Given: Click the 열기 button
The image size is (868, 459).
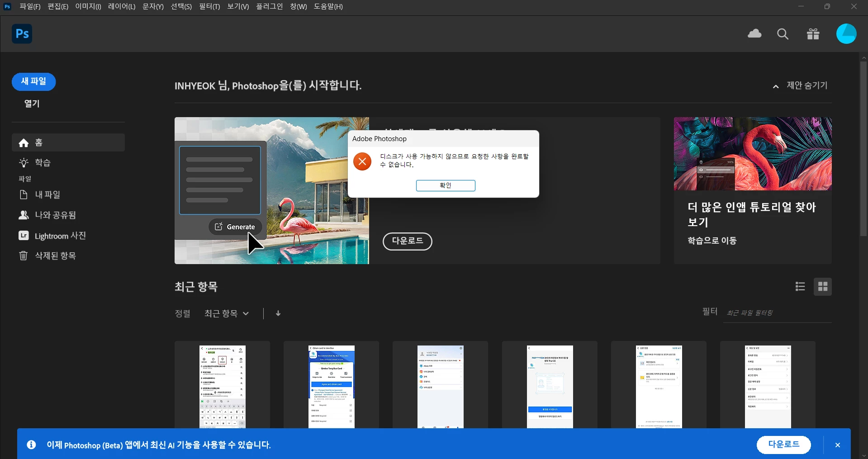Looking at the screenshot, I should 32,104.
